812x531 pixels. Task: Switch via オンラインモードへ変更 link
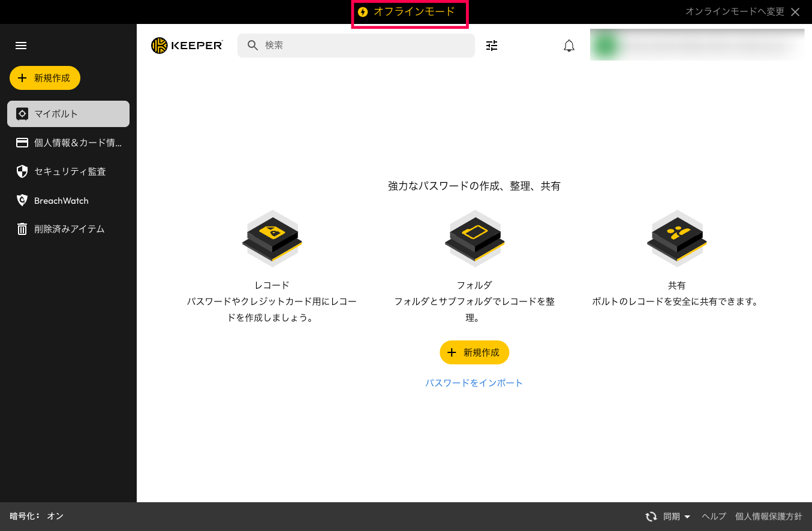[x=735, y=12]
